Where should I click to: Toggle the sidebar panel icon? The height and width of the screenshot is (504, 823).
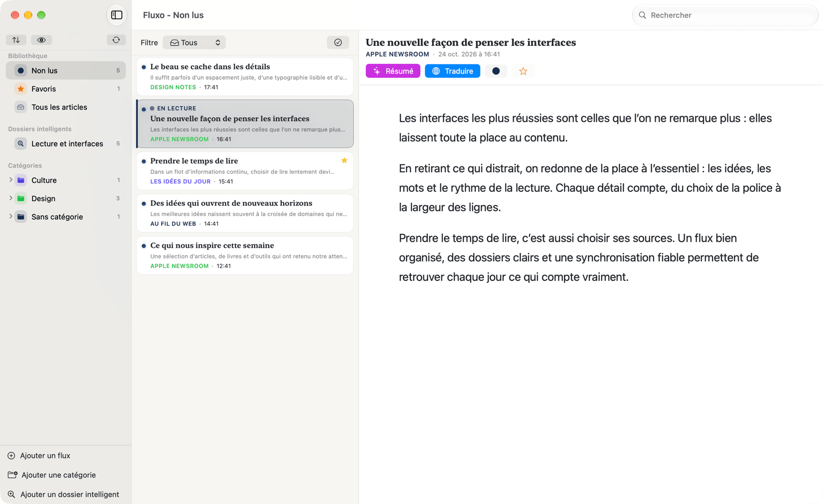(x=117, y=15)
